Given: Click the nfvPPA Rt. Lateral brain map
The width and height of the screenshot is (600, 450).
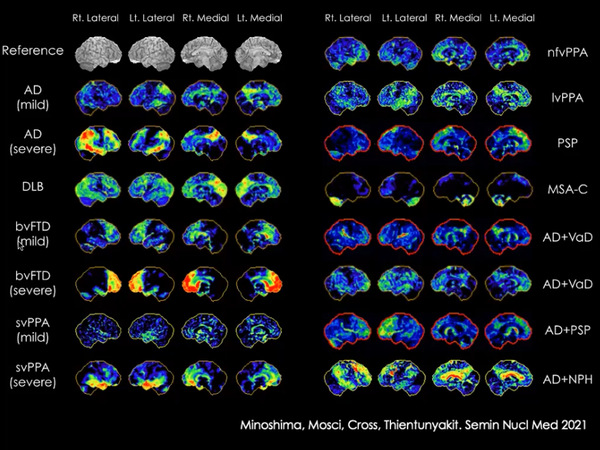Looking at the screenshot, I should 347,54.
